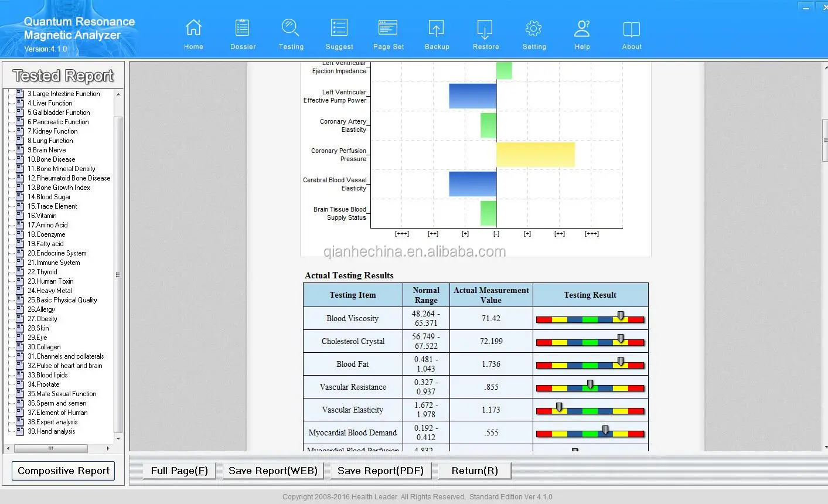Open 22.Thyroid report from tree
The height and width of the screenshot is (504, 828).
(x=42, y=272)
